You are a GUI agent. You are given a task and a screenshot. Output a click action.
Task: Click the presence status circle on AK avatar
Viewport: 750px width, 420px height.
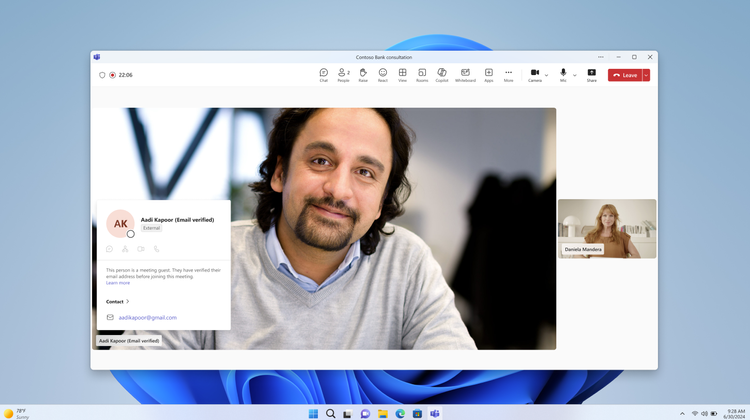tap(131, 234)
